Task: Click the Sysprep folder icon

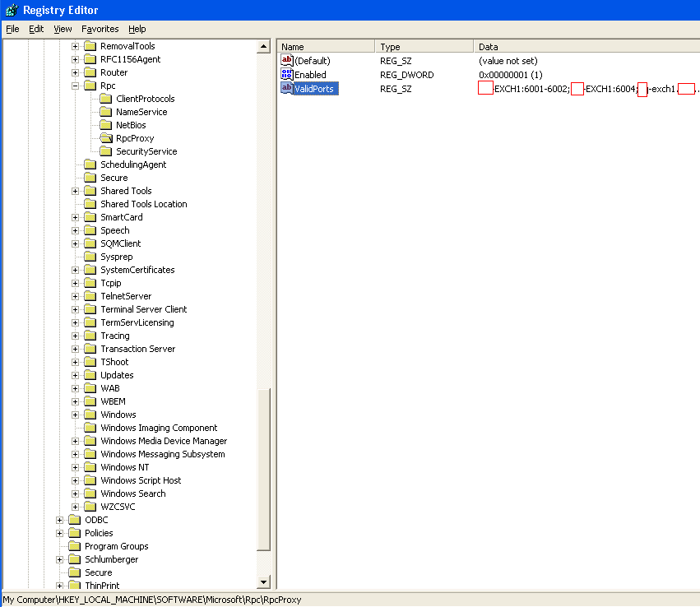Action: pyautogui.click(x=90, y=257)
